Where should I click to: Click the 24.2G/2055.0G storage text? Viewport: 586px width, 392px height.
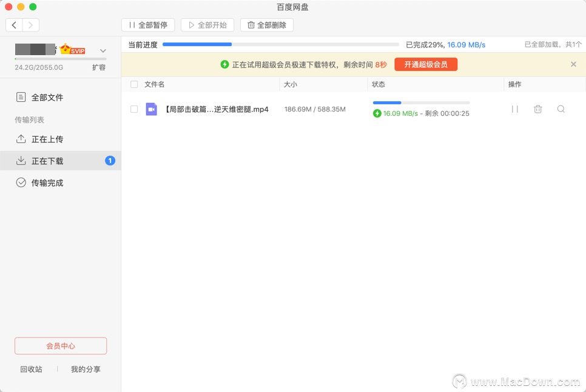tap(39, 67)
